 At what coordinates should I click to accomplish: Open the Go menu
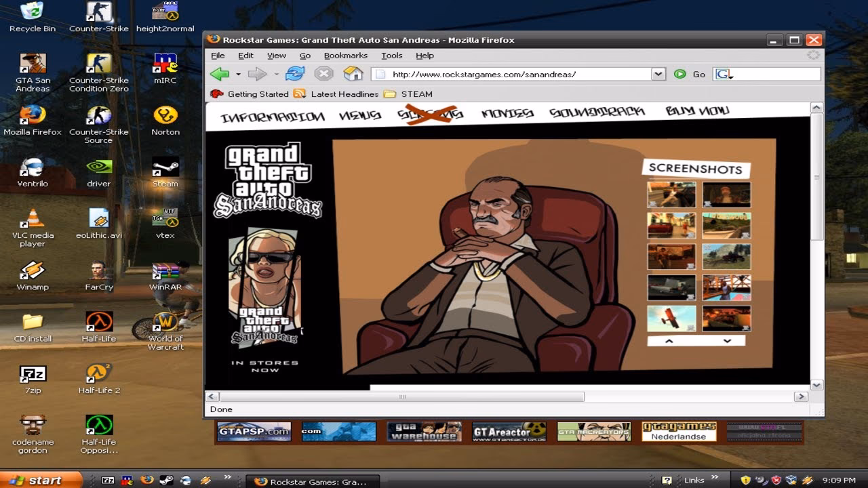click(305, 56)
